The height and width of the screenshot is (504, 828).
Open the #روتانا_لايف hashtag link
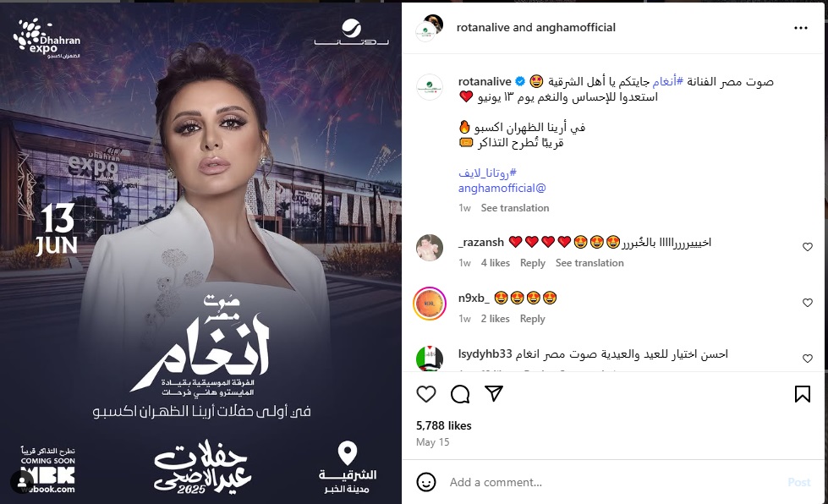tap(487, 173)
